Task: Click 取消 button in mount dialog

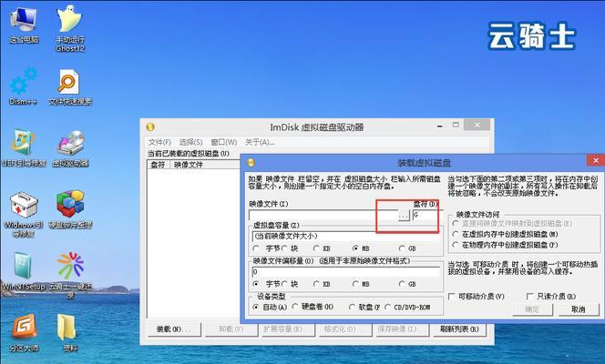Action: 579,309
